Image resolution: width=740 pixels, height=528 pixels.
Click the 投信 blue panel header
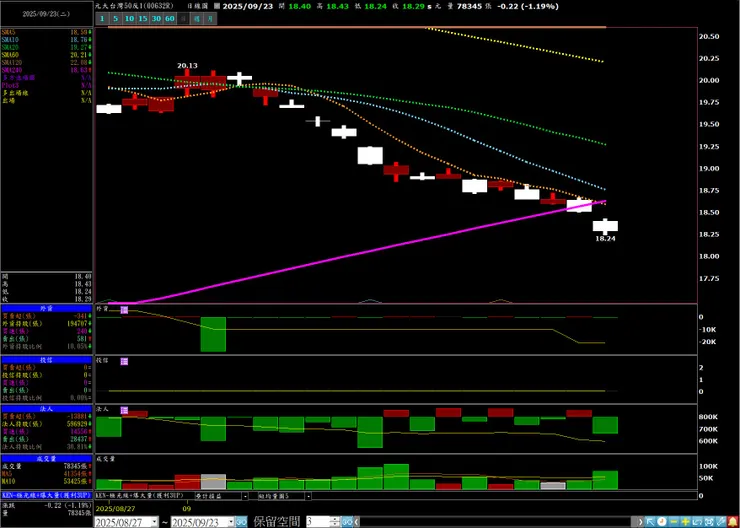click(46, 360)
